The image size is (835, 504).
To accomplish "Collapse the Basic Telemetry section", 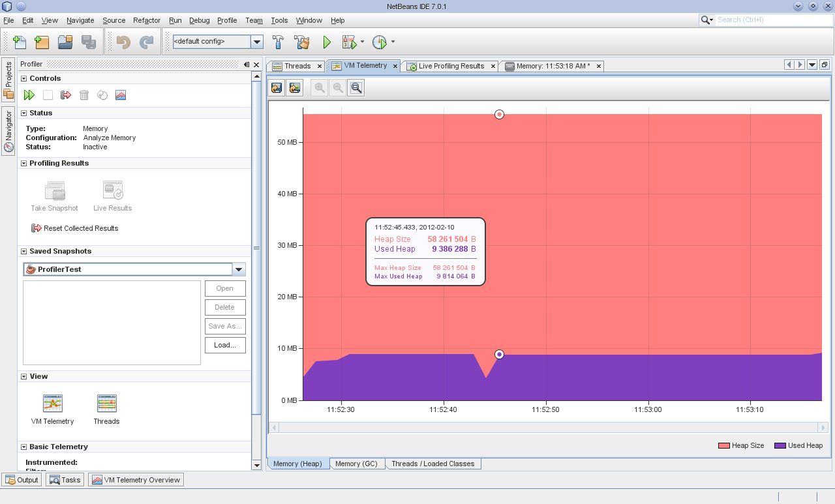I will coord(24,447).
